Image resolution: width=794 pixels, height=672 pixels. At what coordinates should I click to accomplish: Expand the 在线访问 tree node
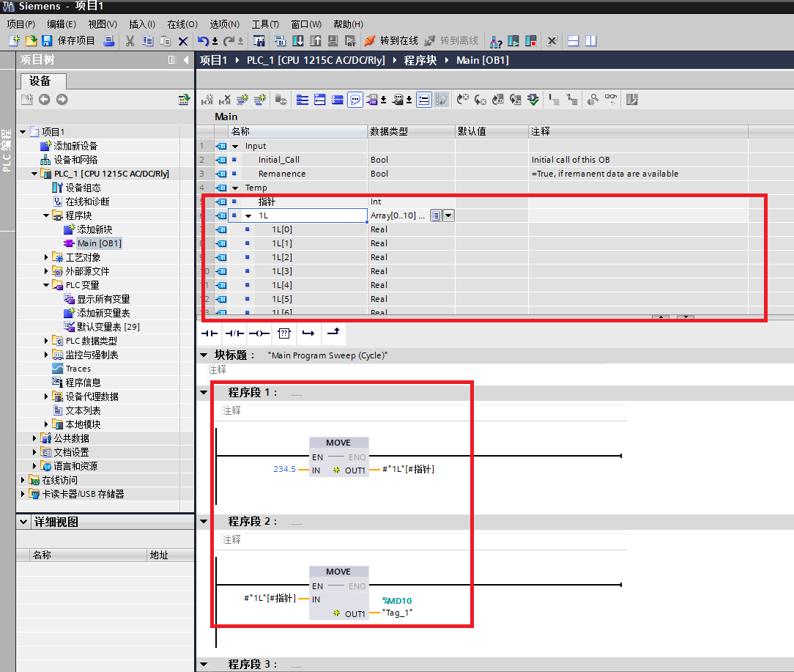(23, 479)
